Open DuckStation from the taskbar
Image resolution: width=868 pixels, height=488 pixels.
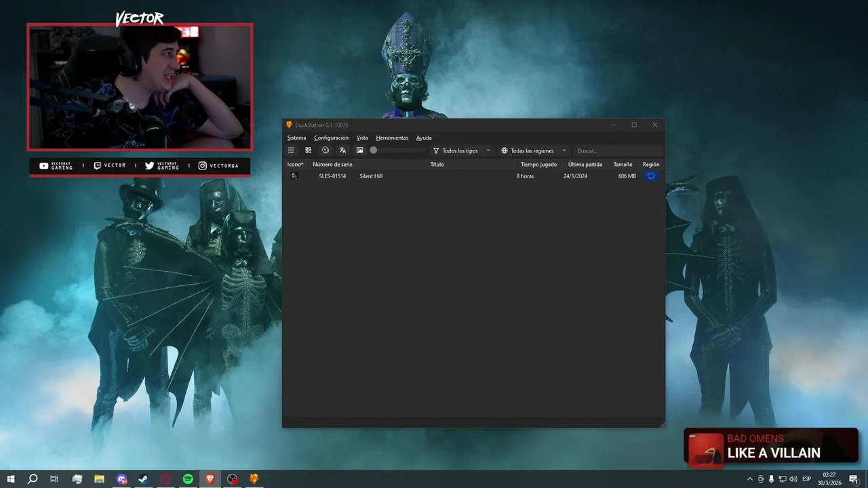click(254, 479)
